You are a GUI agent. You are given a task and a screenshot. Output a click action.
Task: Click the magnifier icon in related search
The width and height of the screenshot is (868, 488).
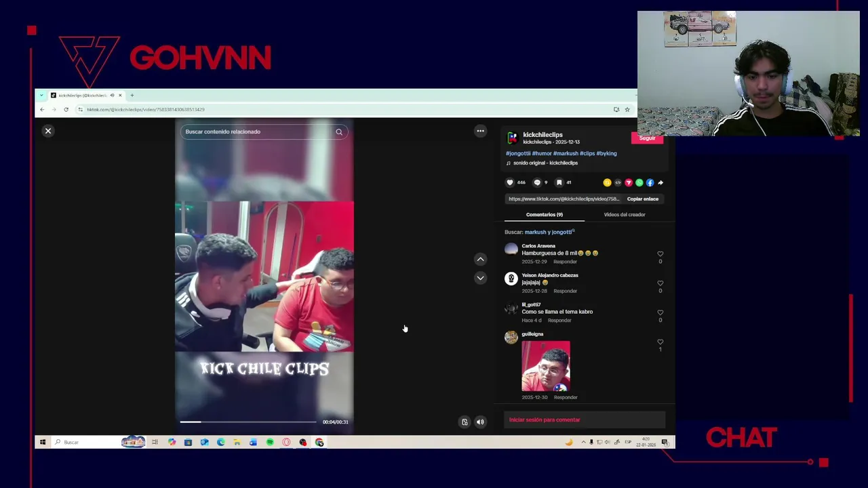pos(339,132)
